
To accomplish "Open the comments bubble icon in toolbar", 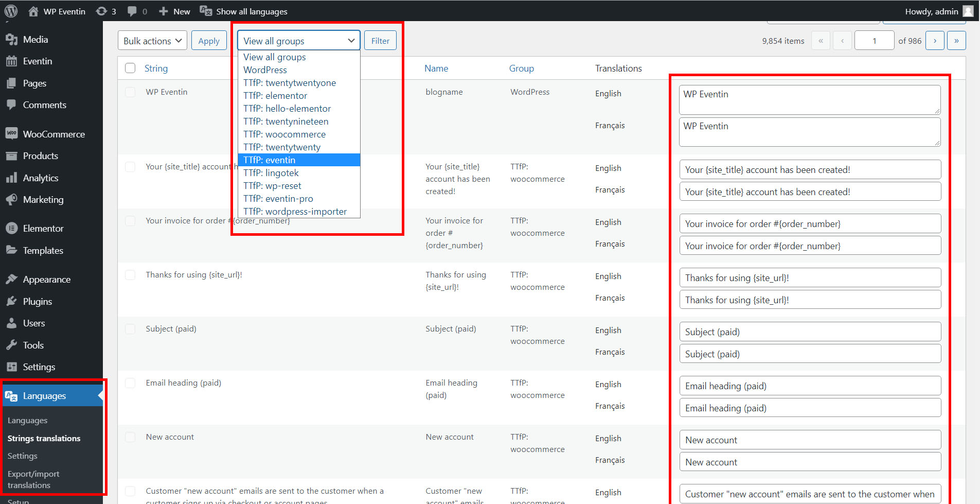I will (132, 11).
